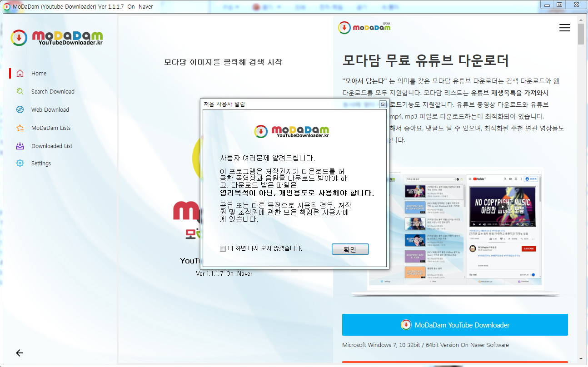The width and height of the screenshot is (588, 367).
Task: Open Search Download in sidebar
Action: (x=53, y=91)
